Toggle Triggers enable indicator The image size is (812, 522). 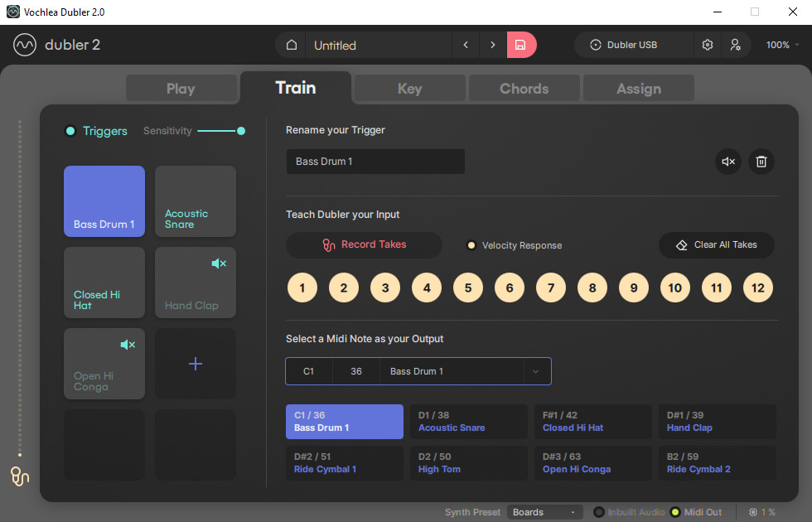pyautogui.click(x=70, y=131)
